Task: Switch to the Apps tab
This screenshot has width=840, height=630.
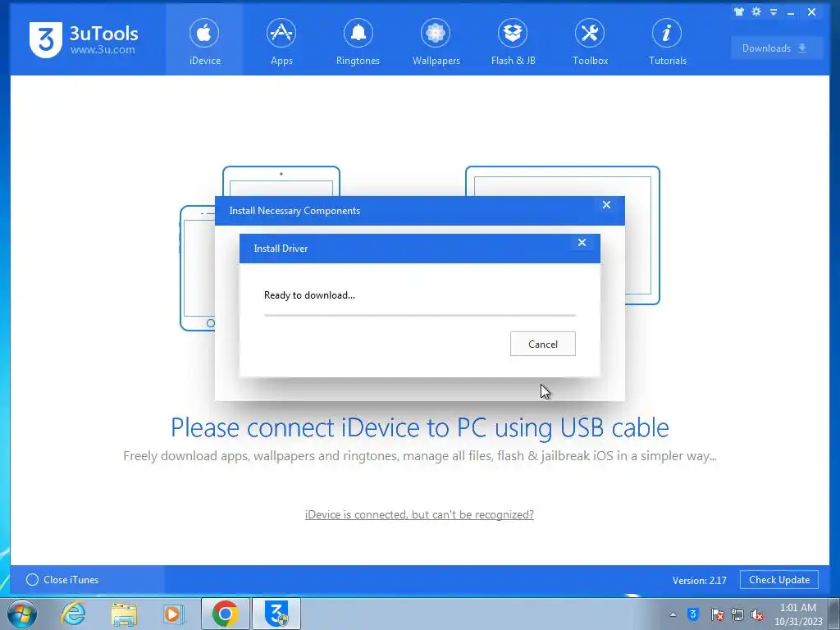Action: point(281,40)
